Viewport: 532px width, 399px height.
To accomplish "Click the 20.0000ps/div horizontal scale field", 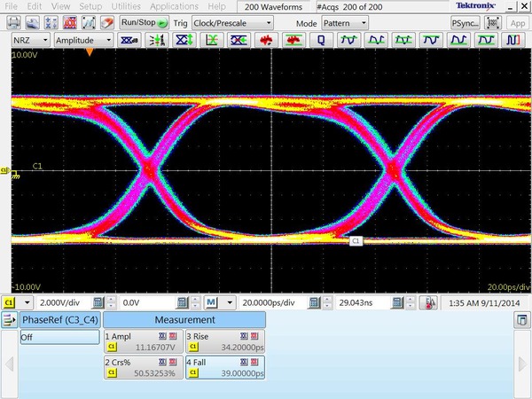I will point(273,302).
